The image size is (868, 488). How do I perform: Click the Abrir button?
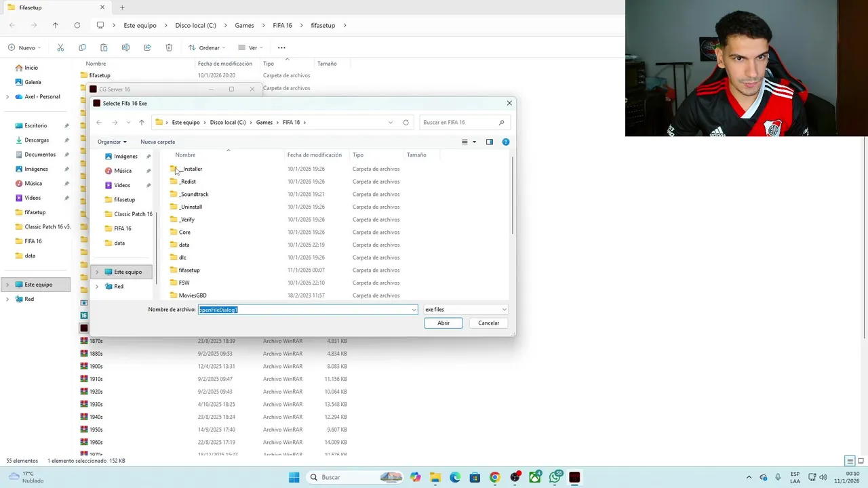coord(443,323)
